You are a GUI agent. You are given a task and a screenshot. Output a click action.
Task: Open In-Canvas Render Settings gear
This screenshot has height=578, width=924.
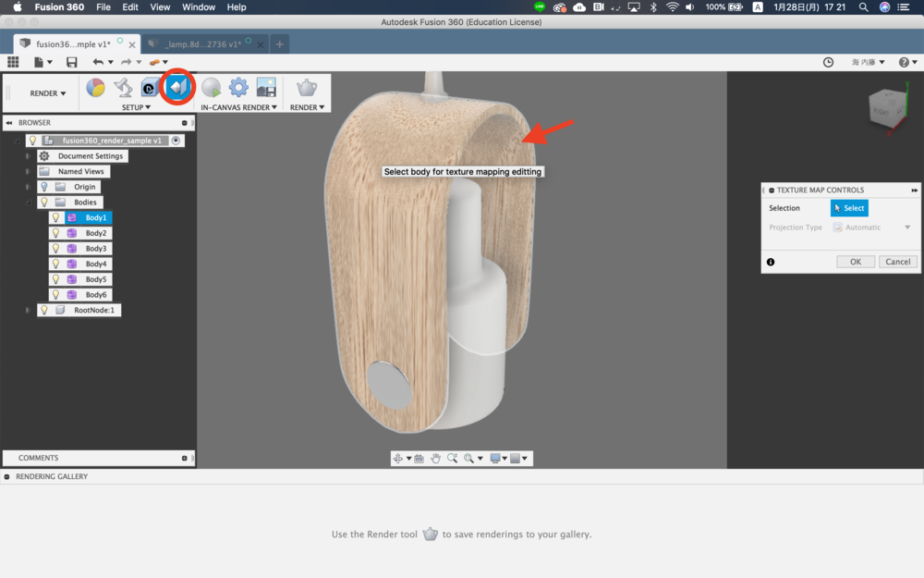pos(238,88)
